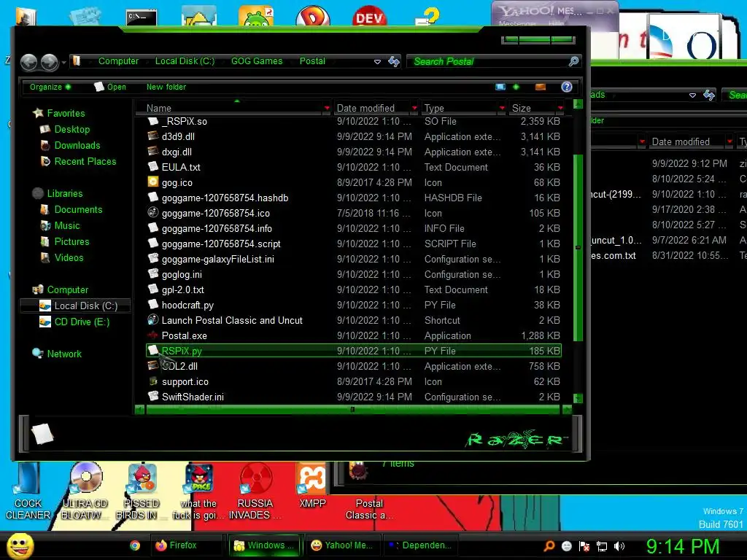Click Computer in the address breadcrumb
Viewport: 747px width, 560px height.
[x=118, y=61]
